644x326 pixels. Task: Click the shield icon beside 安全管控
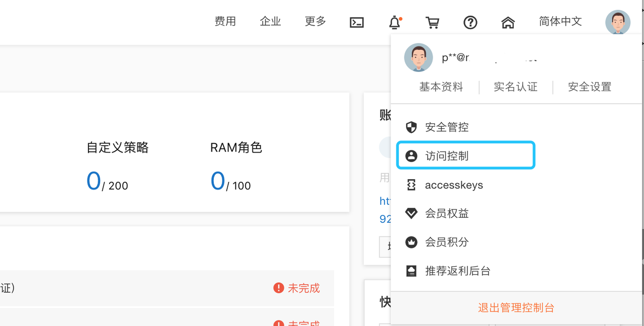pos(411,127)
